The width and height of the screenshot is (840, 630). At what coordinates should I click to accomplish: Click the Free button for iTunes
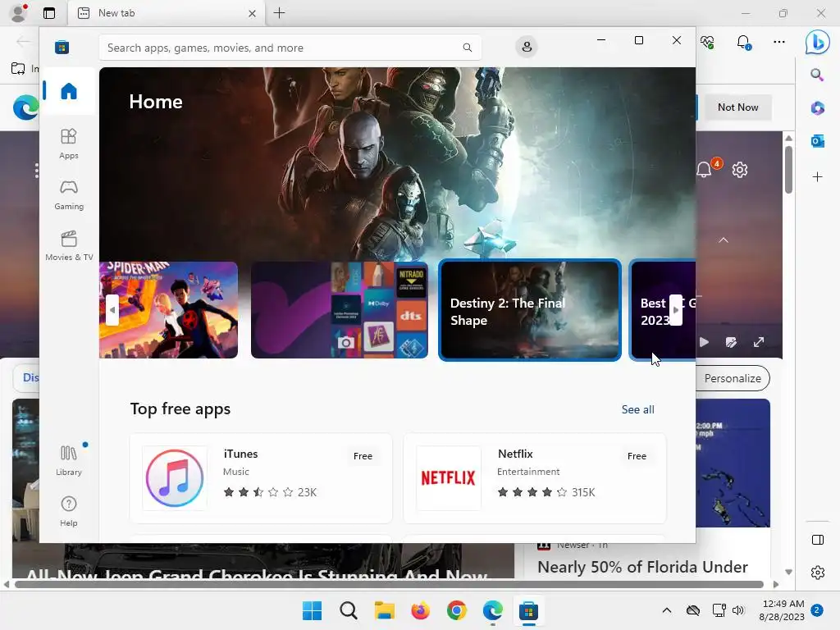363,456
